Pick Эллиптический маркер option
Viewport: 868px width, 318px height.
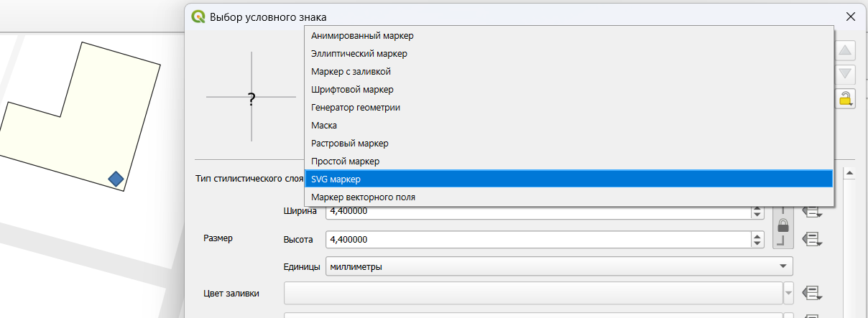point(568,53)
